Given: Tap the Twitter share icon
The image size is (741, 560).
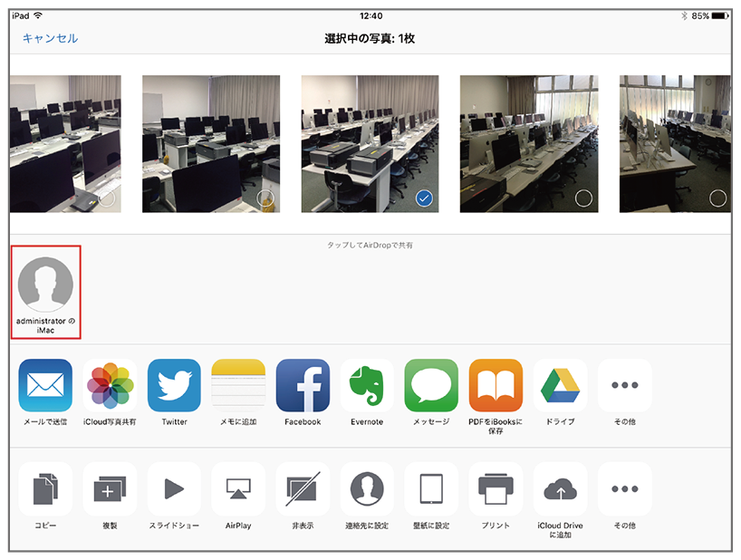Looking at the screenshot, I should pos(174,386).
